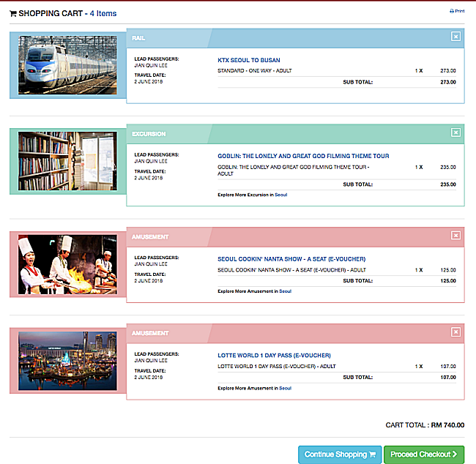The height and width of the screenshot is (464, 476).
Task: Click Seoul link under Explore More Excursion
Action: (280, 195)
